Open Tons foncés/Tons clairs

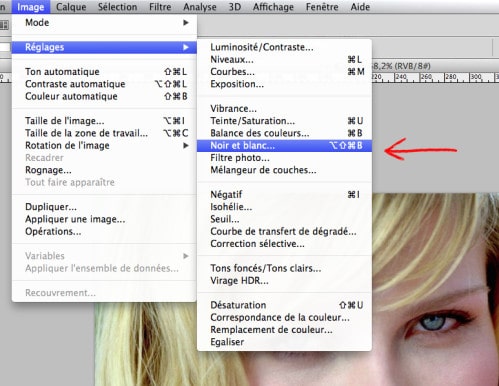tap(284, 268)
